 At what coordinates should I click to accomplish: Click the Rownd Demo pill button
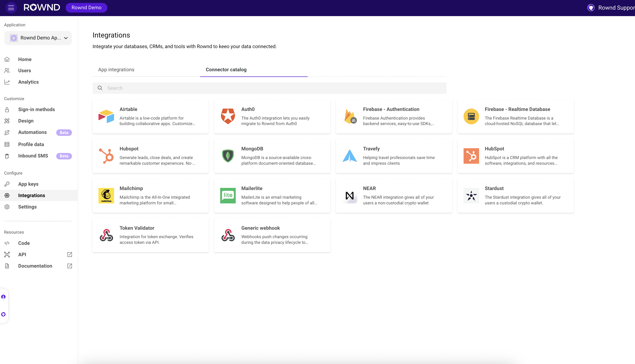coord(86,8)
